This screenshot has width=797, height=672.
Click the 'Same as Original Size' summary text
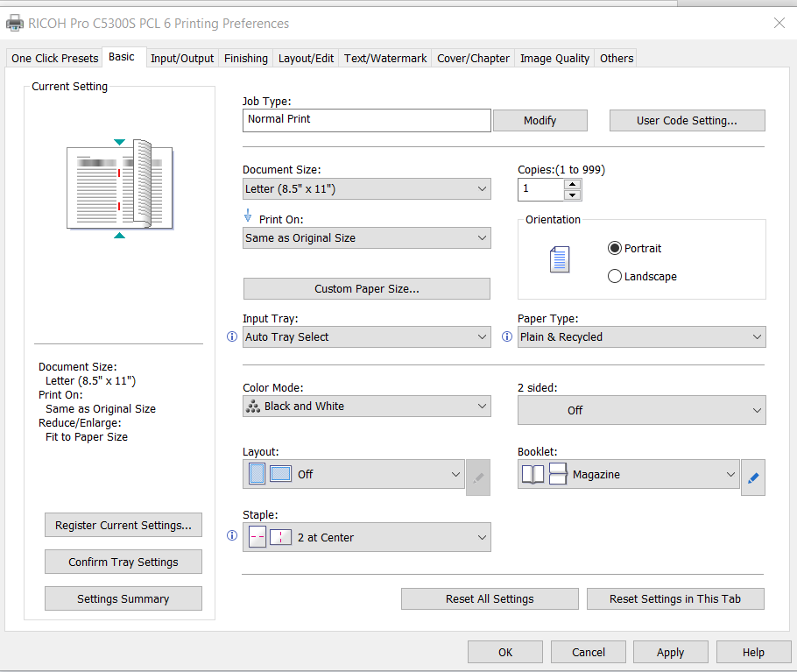101,408
